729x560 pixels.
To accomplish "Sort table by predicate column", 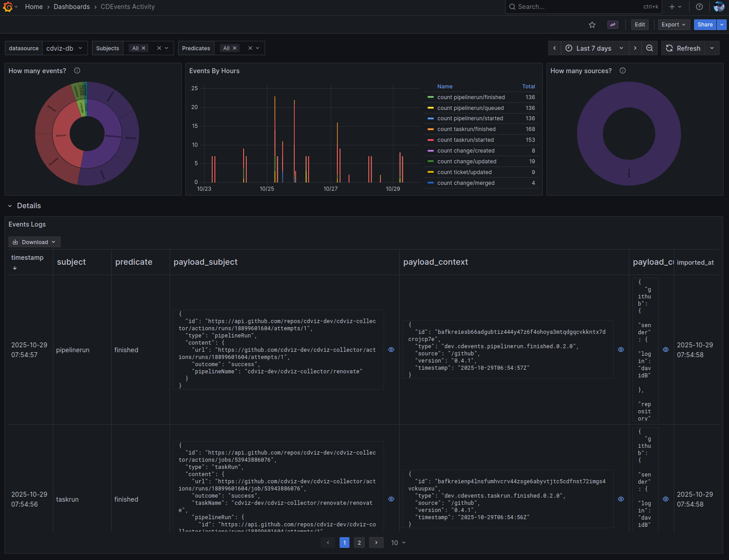I will 134,262.
